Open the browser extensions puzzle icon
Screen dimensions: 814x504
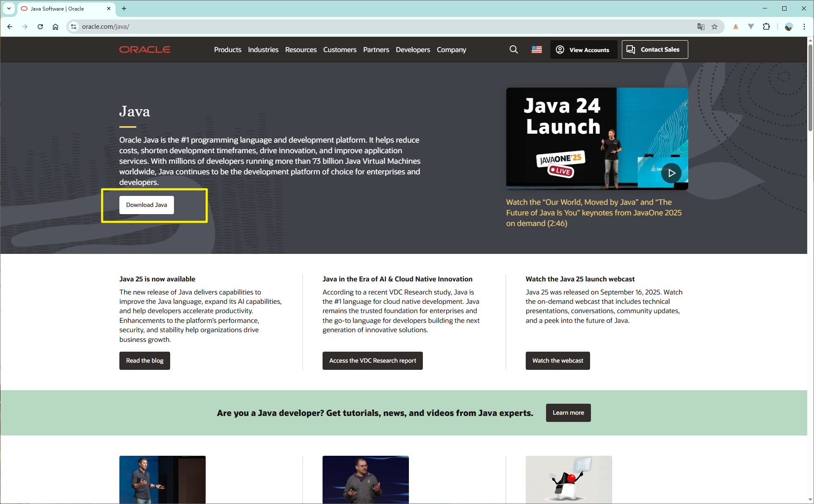[x=767, y=26]
